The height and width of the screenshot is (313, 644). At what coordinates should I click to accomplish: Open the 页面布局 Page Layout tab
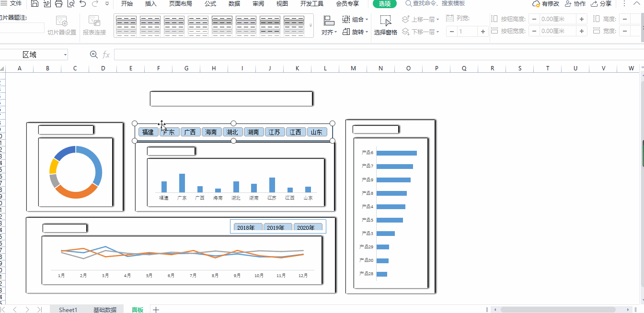[x=181, y=4]
